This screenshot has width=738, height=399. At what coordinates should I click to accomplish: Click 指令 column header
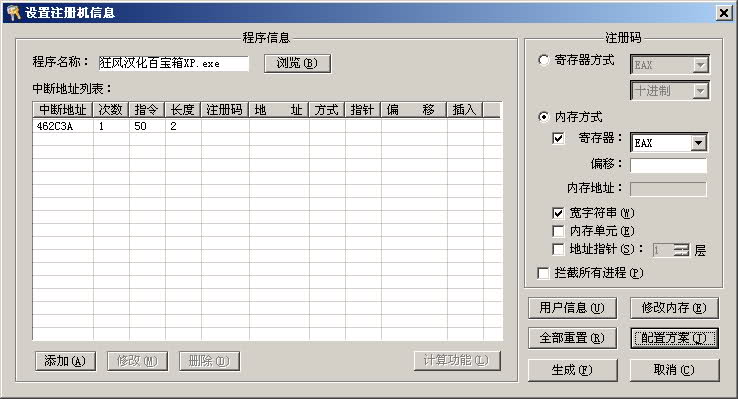[146, 110]
